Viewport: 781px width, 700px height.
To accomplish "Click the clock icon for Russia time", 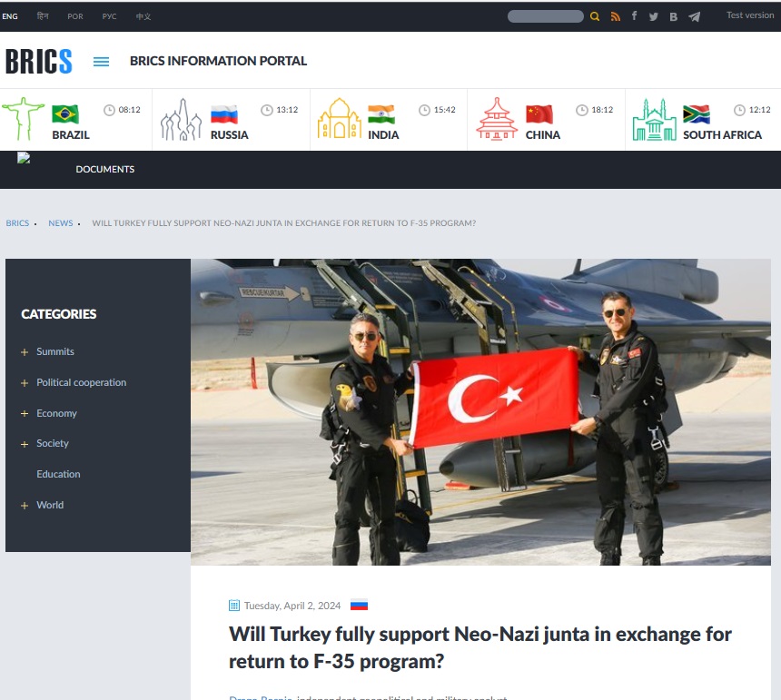I will click(267, 110).
